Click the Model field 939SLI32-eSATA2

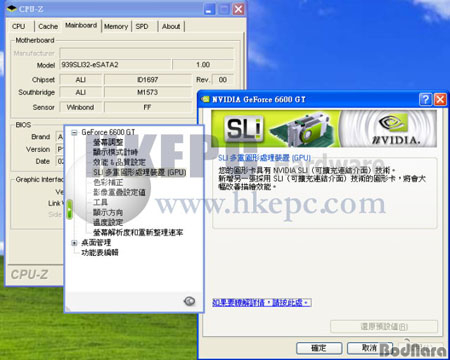[115, 65]
